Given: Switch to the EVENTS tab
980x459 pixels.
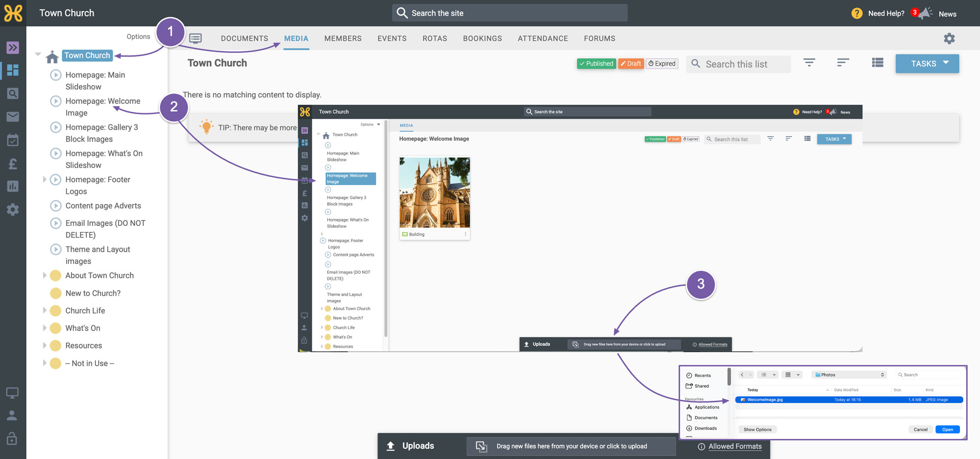Looking at the screenshot, I should (x=392, y=38).
